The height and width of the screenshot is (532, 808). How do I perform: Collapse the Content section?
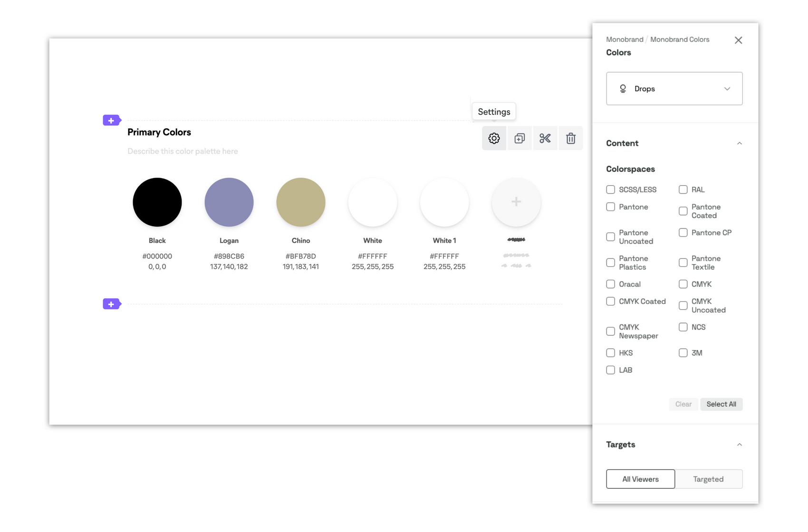click(740, 143)
